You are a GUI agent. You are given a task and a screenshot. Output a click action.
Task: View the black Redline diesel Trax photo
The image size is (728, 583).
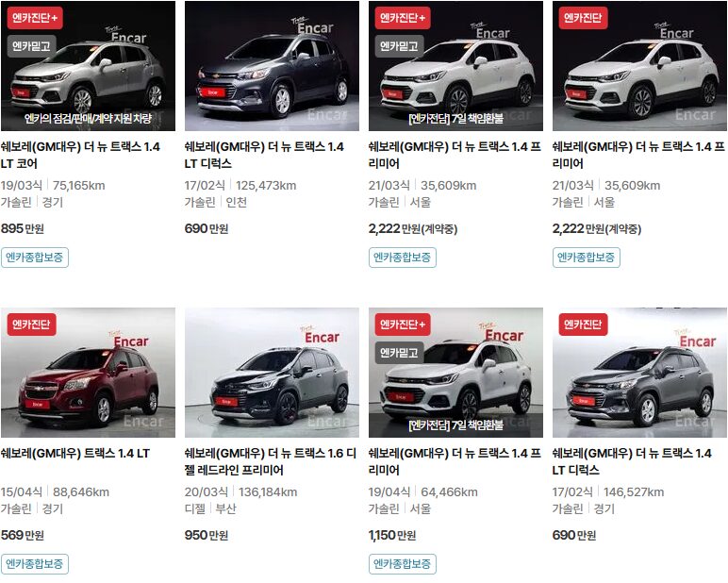[x=273, y=373]
